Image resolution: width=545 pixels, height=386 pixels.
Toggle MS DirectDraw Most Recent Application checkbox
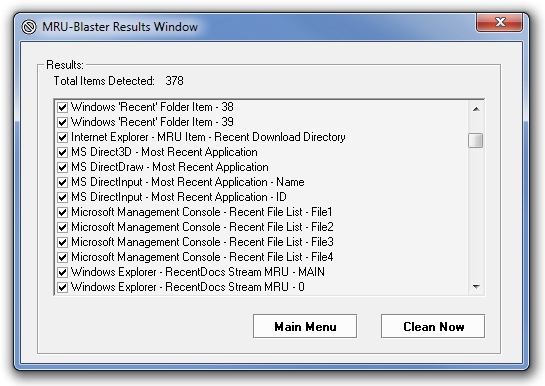(62, 167)
